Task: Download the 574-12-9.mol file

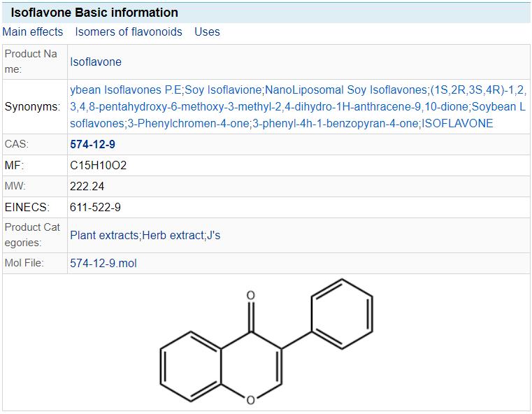Action: coord(103,264)
